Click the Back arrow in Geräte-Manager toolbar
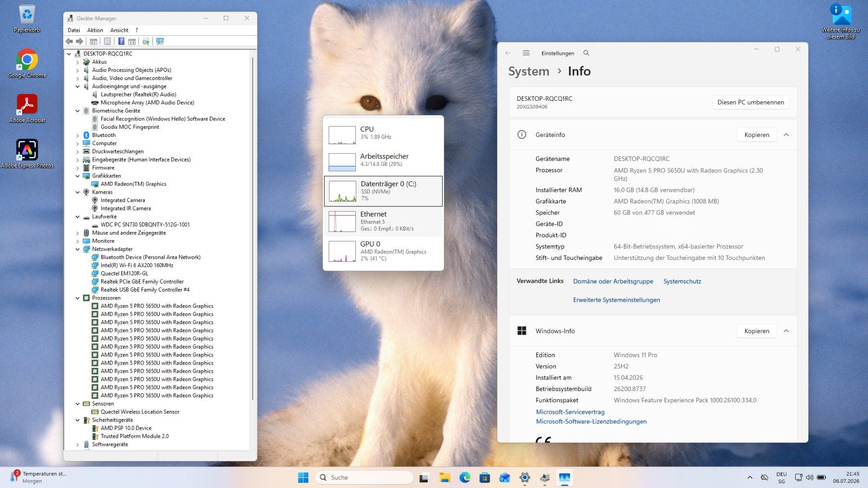 (69, 41)
